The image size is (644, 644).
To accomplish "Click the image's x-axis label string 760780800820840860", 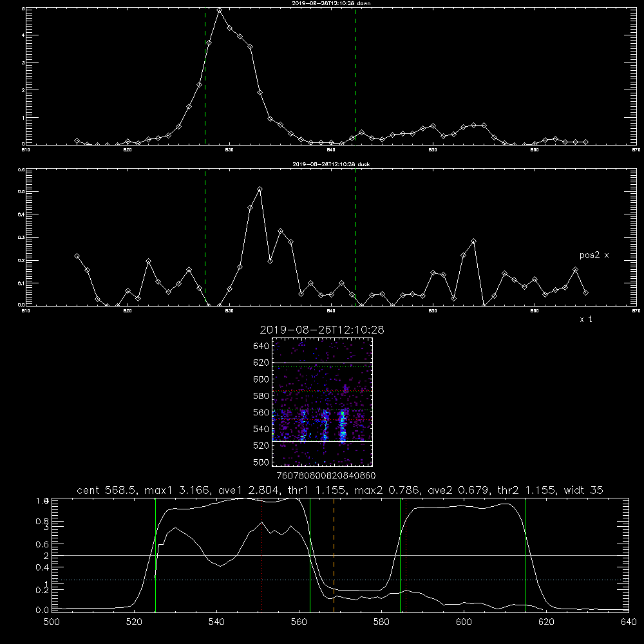I will coord(326,476).
